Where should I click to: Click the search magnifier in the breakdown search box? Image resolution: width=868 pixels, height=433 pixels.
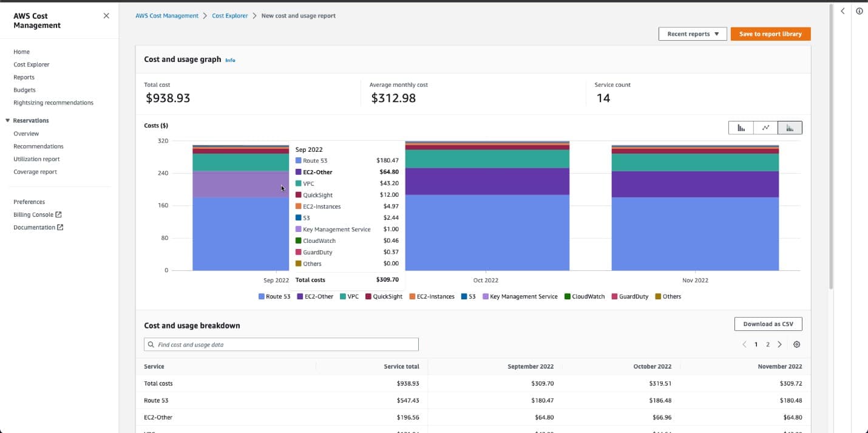(151, 344)
